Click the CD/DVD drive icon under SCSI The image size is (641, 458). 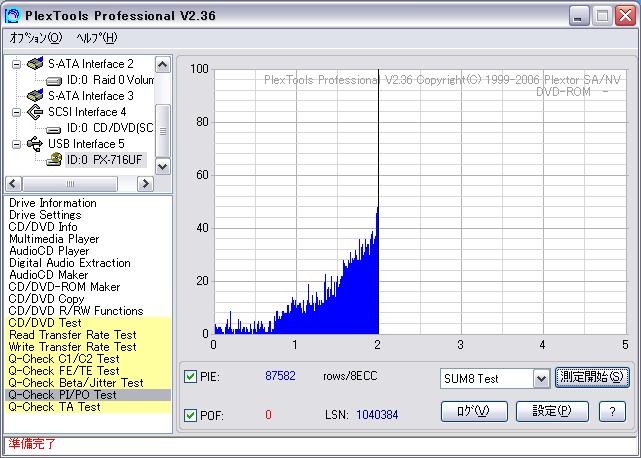[54, 128]
